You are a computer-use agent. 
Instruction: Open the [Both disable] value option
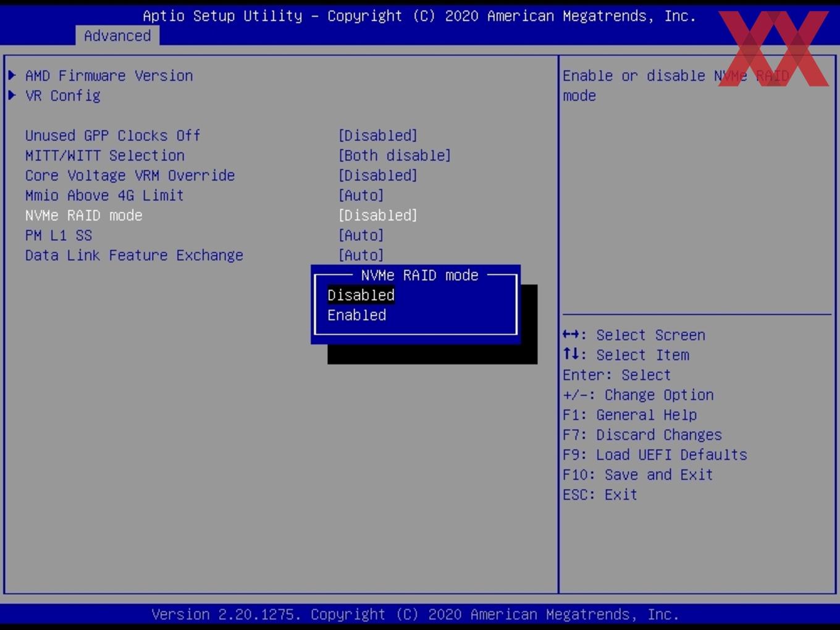click(x=395, y=155)
